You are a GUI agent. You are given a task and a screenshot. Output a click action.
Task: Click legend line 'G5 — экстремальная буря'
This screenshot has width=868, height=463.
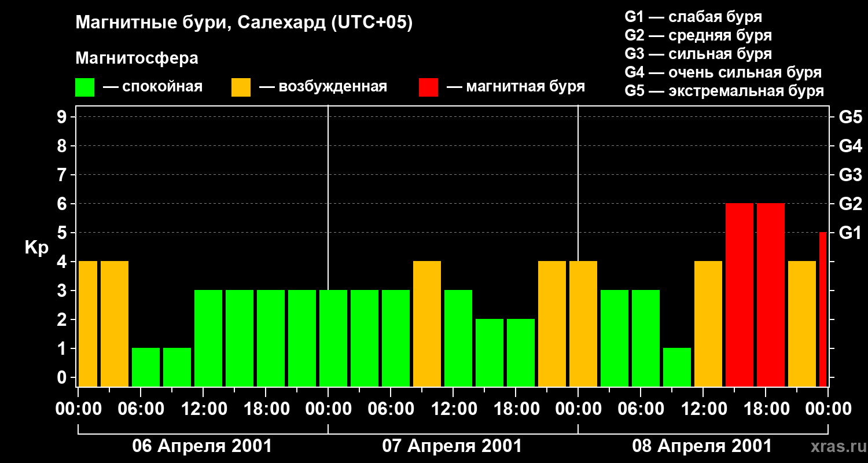point(724,91)
